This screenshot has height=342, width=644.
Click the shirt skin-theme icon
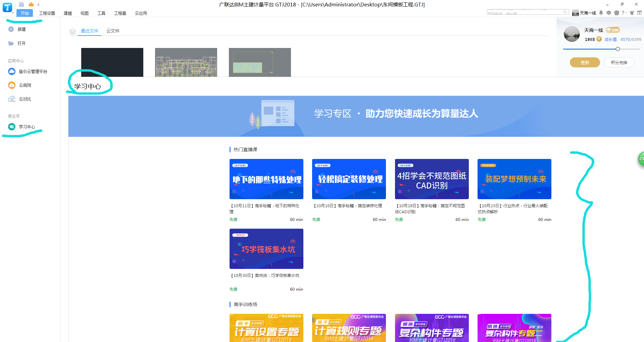click(x=632, y=13)
